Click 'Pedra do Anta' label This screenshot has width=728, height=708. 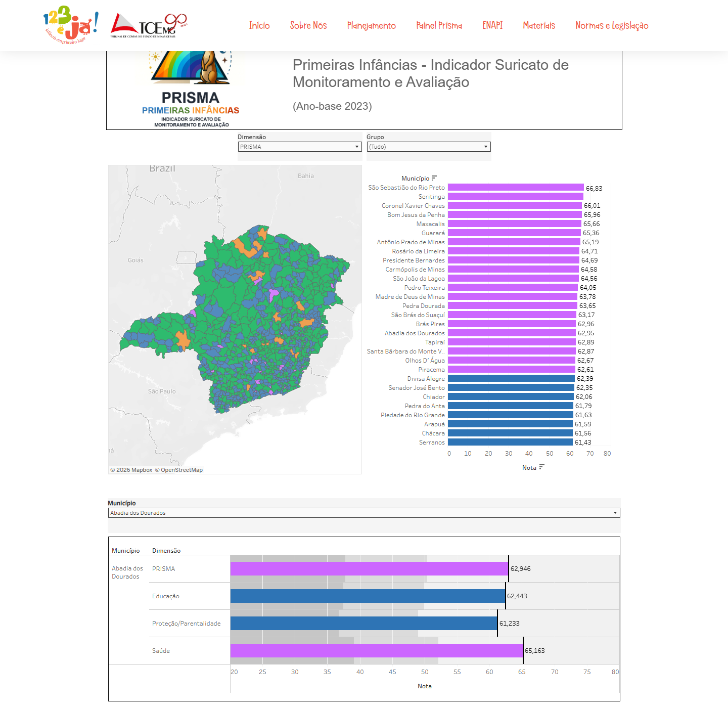click(x=425, y=406)
